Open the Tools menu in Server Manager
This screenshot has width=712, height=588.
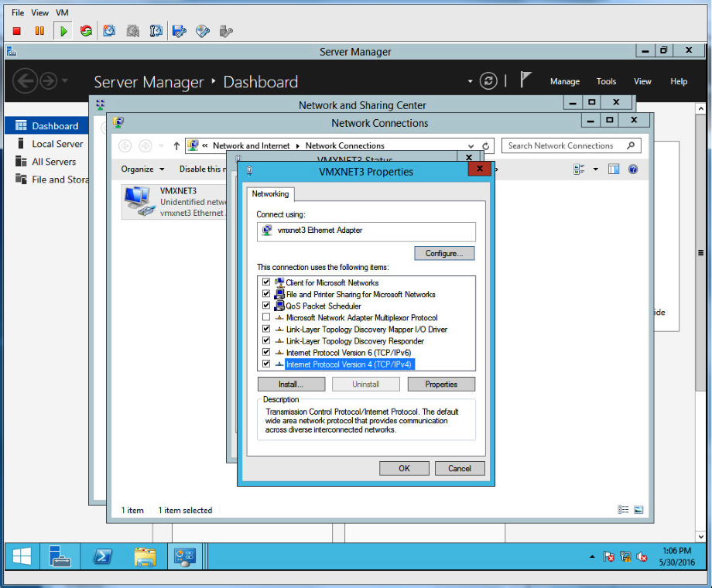[x=606, y=81]
